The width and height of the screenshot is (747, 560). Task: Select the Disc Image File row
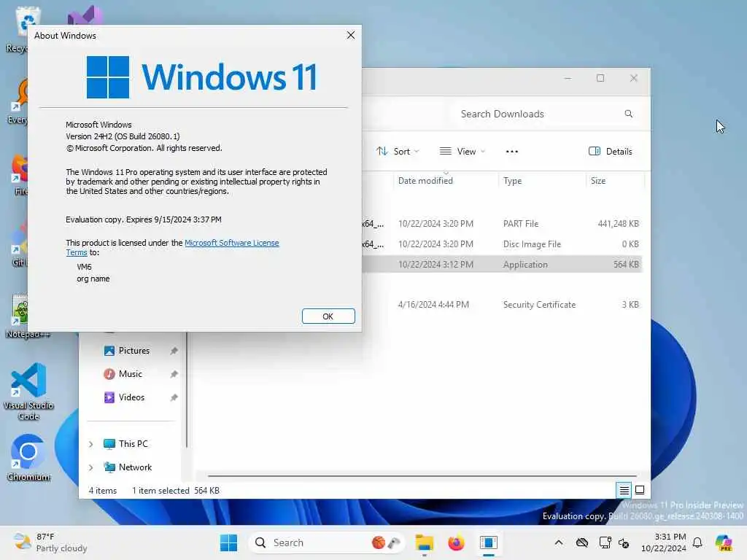click(x=502, y=244)
